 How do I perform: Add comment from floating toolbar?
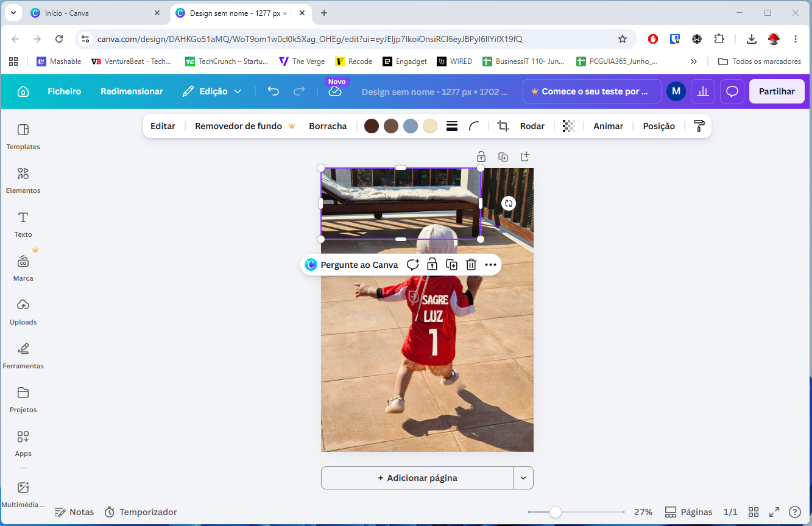[413, 264]
